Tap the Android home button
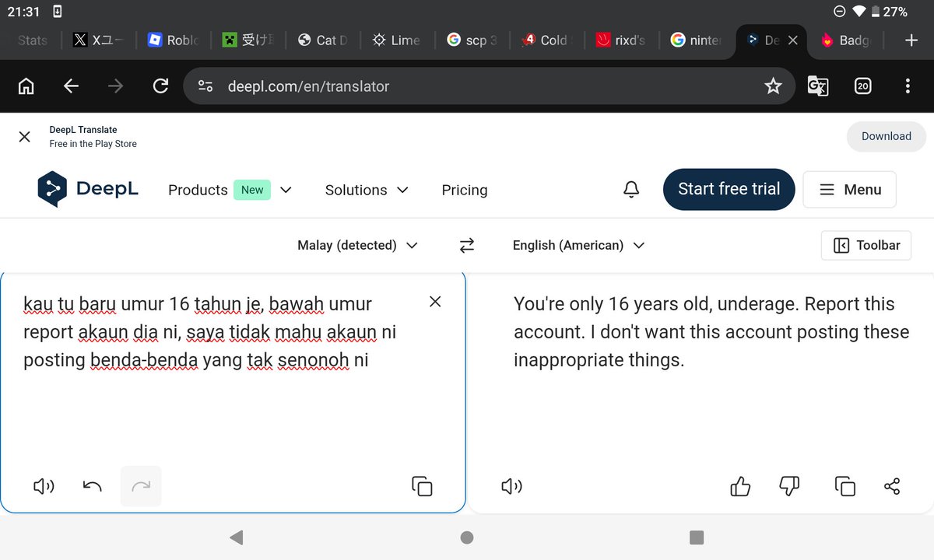This screenshot has height=560, width=934. (x=467, y=537)
